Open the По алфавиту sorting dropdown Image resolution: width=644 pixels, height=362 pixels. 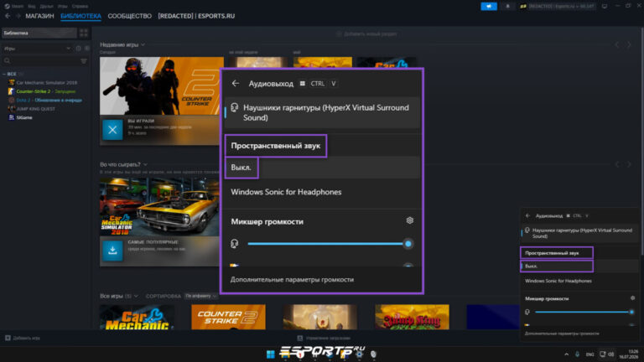pyautogui.click(x=200, y=296)
